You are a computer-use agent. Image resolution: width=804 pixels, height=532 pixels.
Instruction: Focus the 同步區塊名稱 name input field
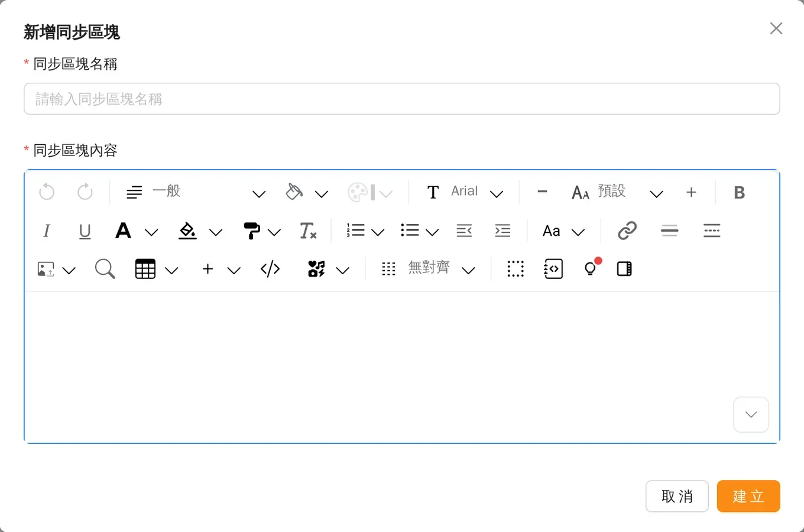click(x=402, y=99)
